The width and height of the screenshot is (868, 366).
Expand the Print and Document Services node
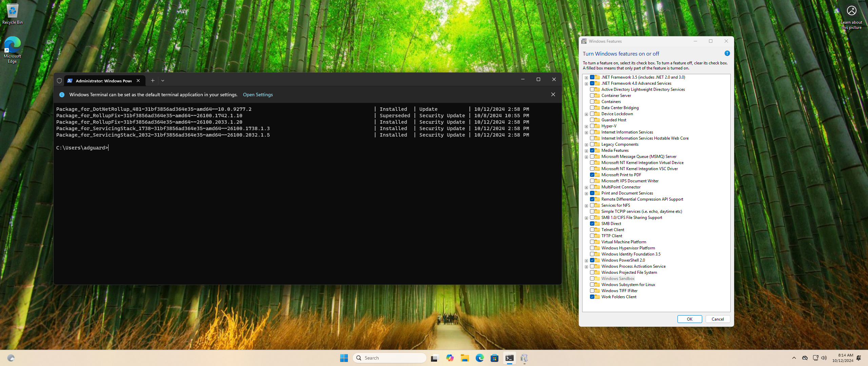point(586,194)
